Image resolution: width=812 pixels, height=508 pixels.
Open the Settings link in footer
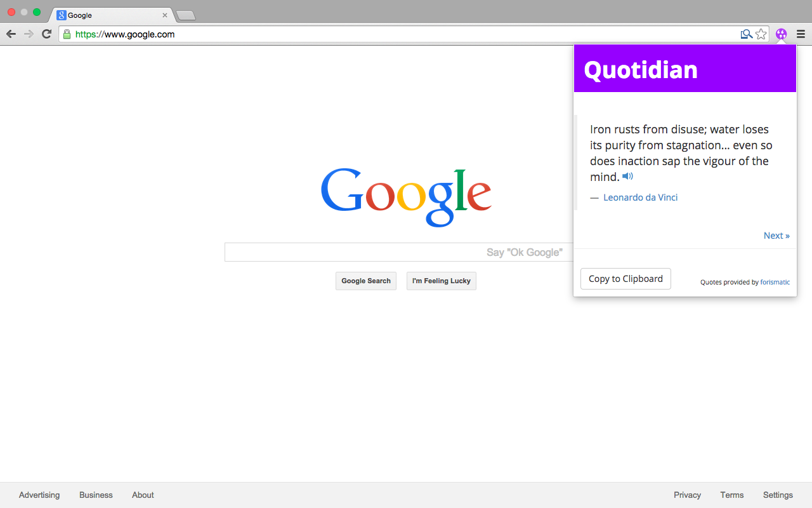point(778,495)
